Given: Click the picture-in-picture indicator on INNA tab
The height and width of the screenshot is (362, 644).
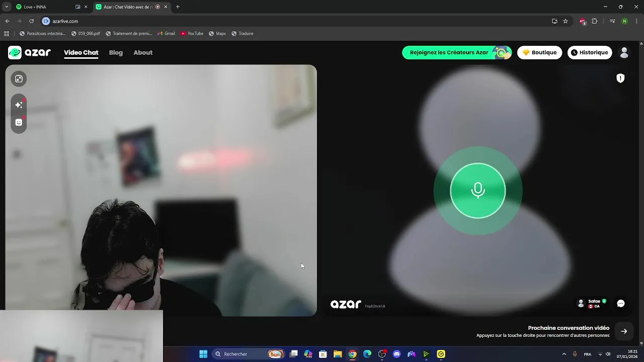Looking at the screenshot, I should [x=77, y=7].
